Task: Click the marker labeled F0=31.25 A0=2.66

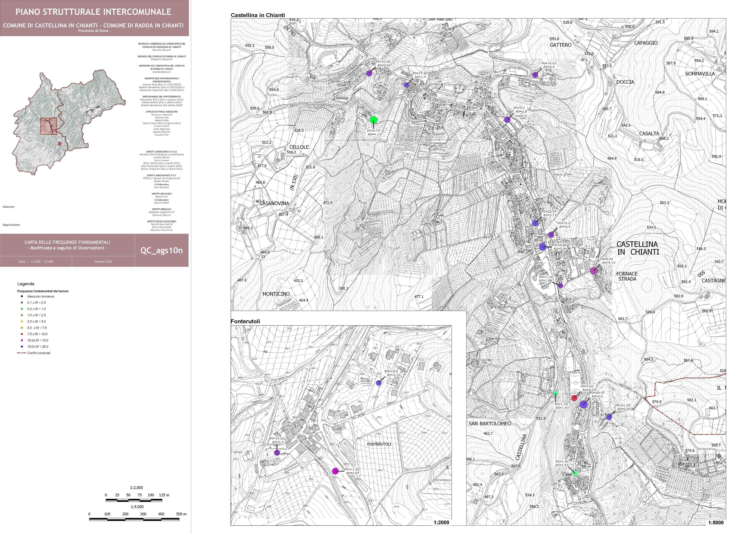Action: 609,417
